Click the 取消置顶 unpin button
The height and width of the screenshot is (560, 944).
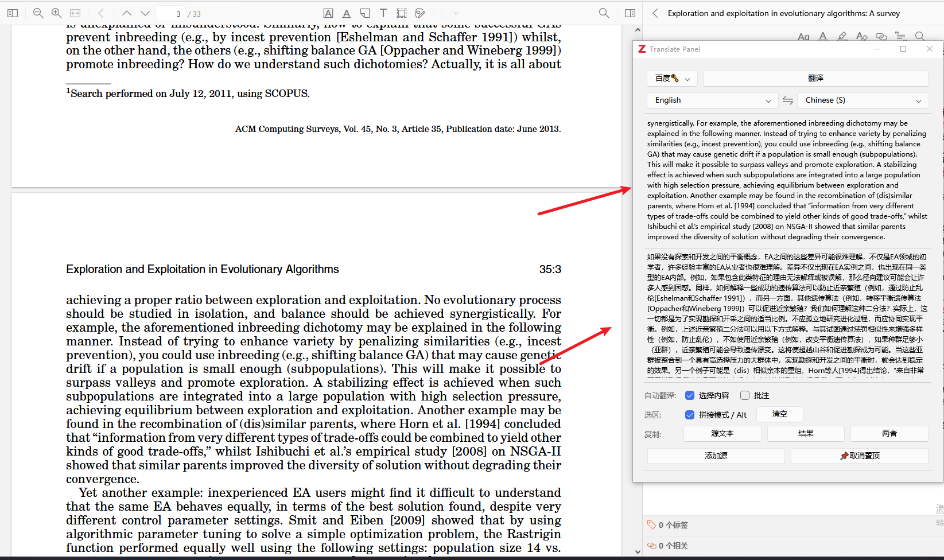[x=860, y=456]
